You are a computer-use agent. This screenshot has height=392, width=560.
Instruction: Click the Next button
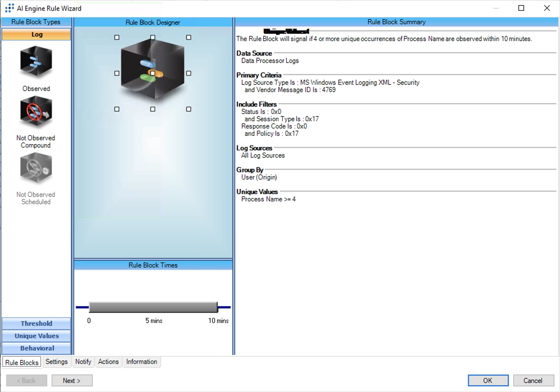[72, 381]
